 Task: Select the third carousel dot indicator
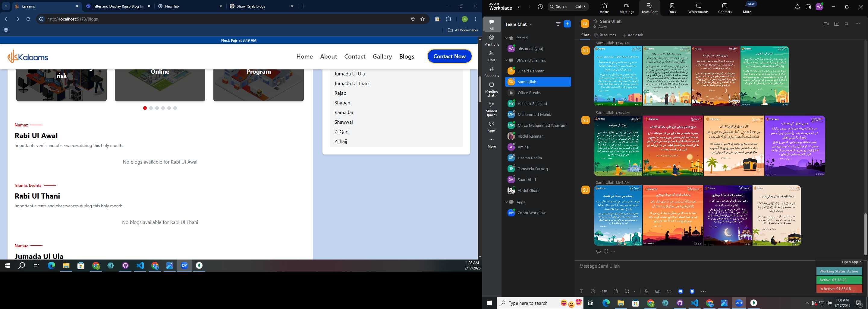point(157,108)
